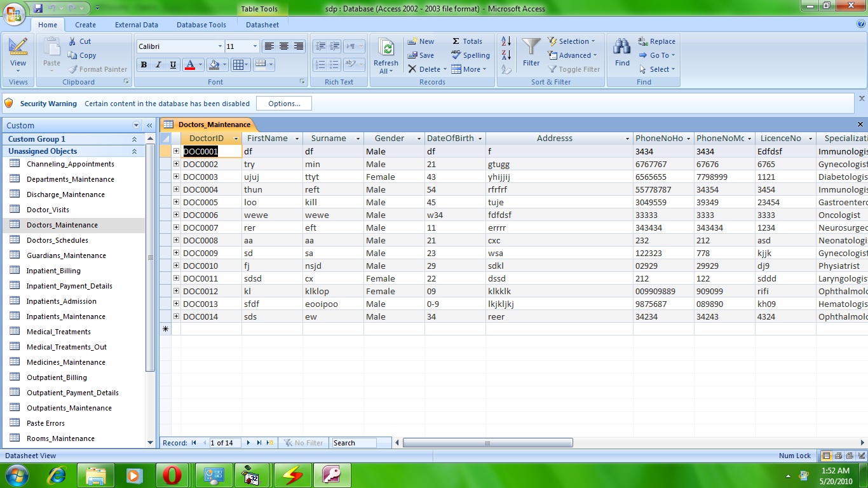Open Go To command
This screenshot has height=488, width=868.
(656, 55)
